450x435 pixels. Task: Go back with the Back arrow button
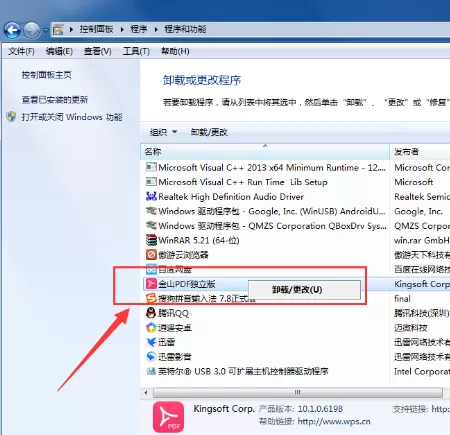pos(12,30)
